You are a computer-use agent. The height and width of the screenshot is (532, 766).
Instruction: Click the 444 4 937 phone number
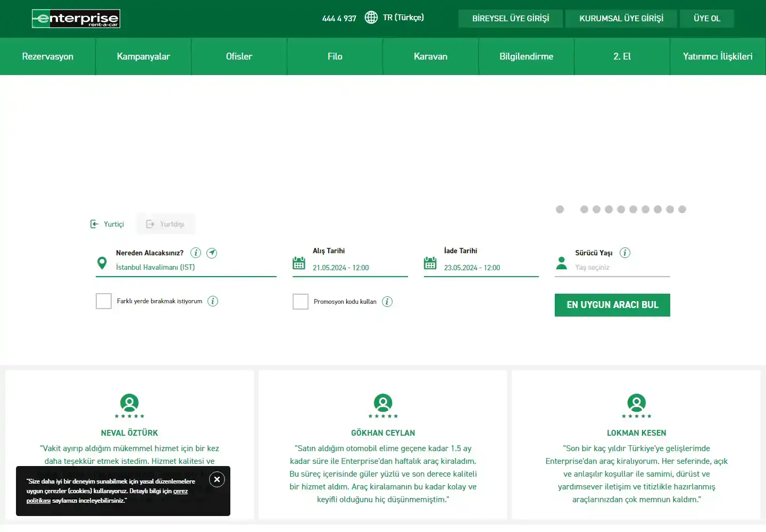click(x=339, y=18)
